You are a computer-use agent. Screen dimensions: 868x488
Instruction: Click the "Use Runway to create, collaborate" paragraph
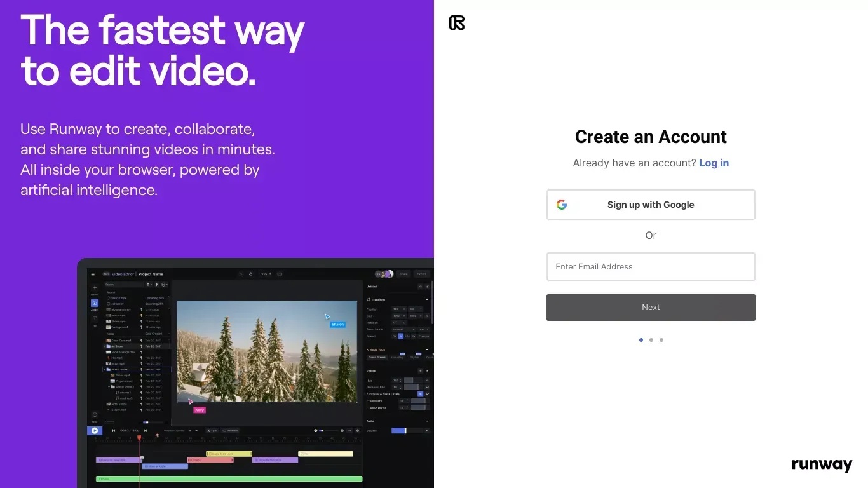(x=147, y=159)
